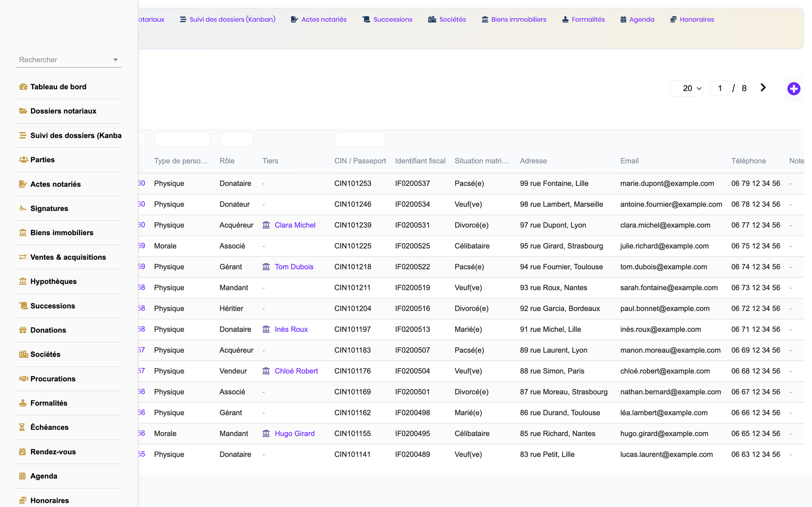Click the Sociétés sidebar building icon
The width and height of the screenshot is (812, 507).
[x=23, y=354]
